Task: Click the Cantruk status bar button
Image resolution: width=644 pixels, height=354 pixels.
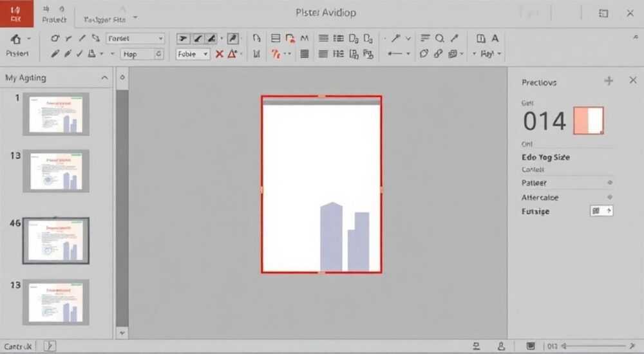Action: (x=17, y=346)
